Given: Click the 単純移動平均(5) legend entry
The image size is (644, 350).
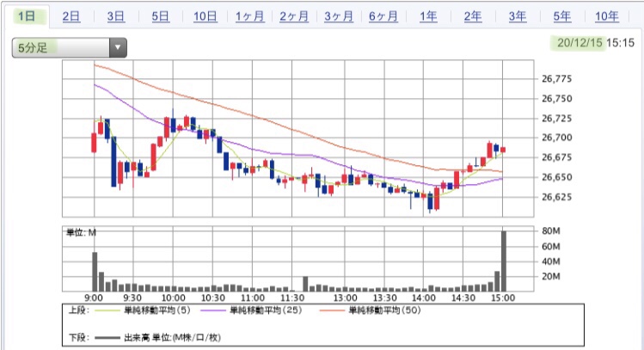Looking at the screenshot, I should [157, 310].
